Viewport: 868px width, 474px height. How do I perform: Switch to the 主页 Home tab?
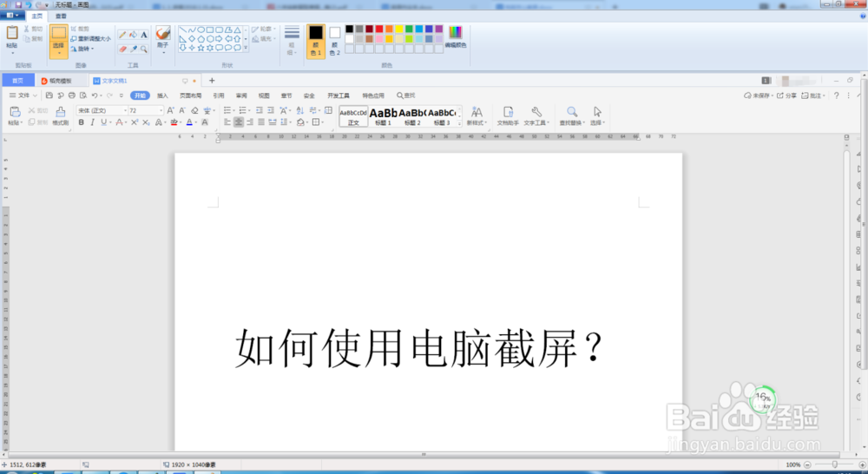[37, 16]
